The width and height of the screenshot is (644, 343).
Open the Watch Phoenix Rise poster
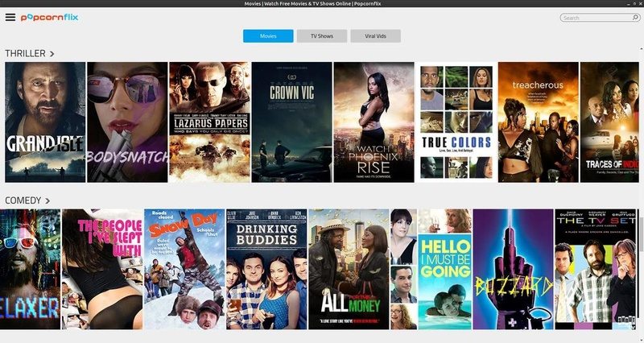point(374,122)
